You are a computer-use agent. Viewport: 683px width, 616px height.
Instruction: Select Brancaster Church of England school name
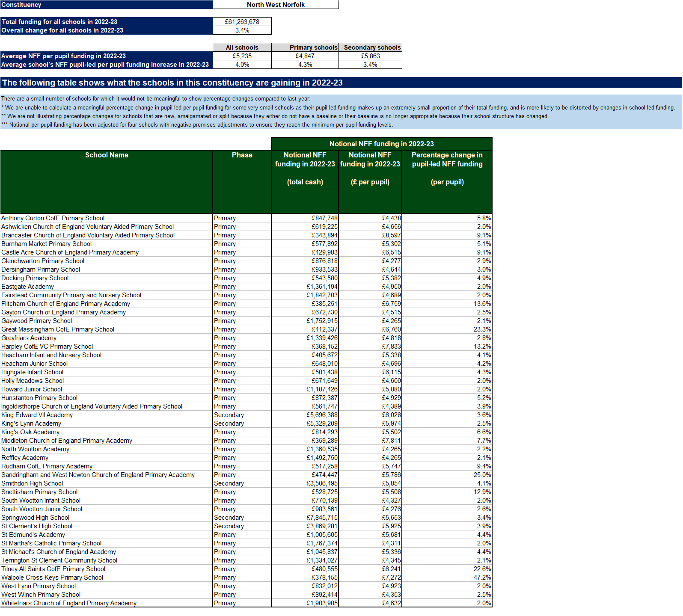tap(88, 235)
